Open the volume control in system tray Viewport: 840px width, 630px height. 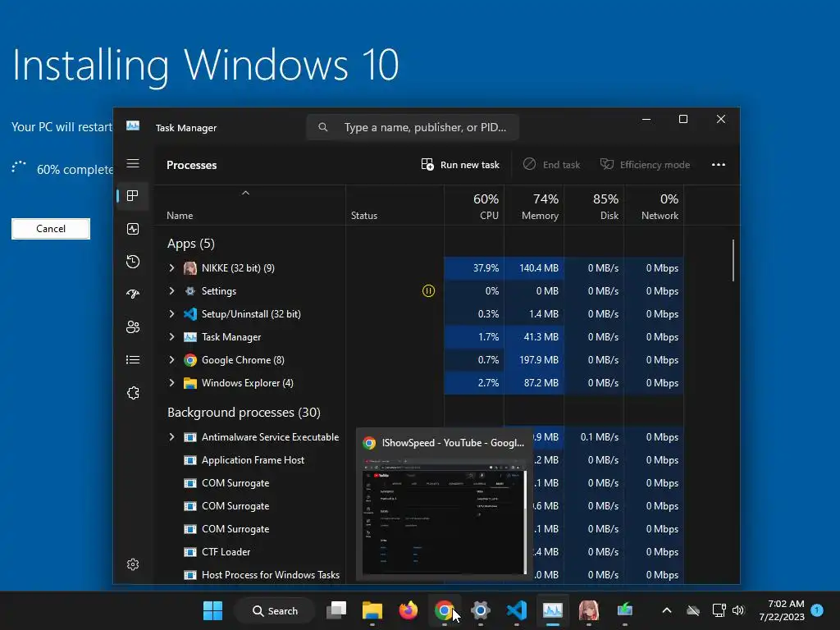738,610
